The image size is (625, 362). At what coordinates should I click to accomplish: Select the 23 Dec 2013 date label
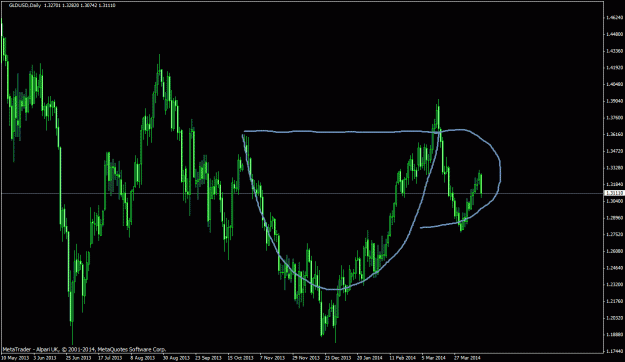[x=338, y=358]
